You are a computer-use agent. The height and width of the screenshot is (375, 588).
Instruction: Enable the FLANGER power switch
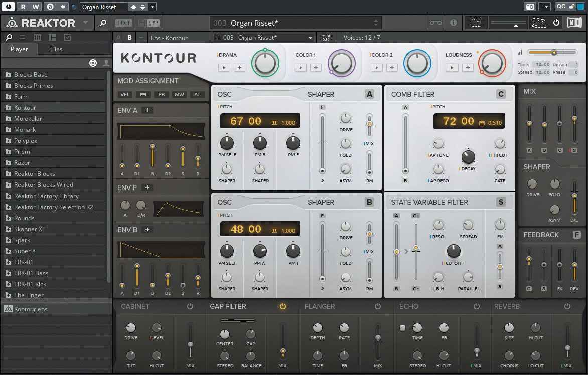tap(378, 306)
